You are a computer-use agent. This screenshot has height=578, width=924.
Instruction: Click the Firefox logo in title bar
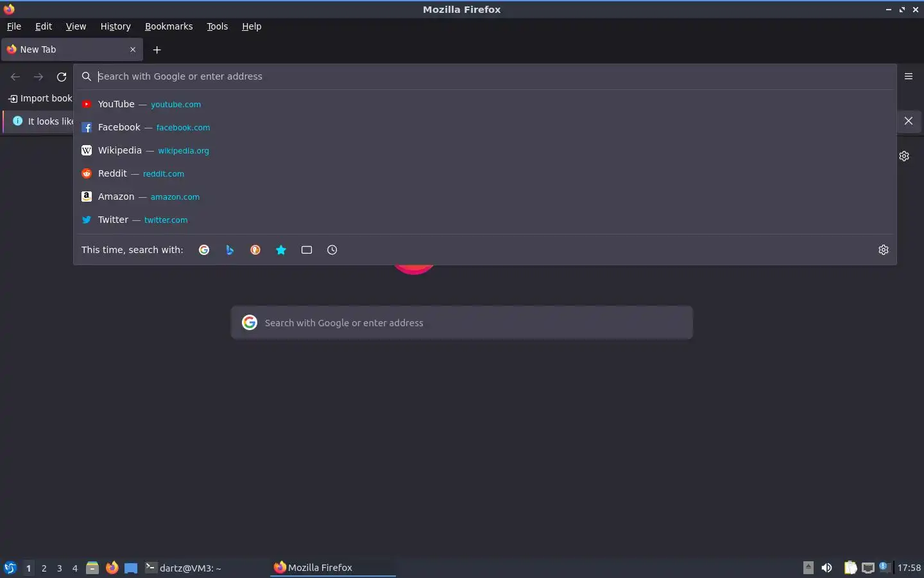tap(9, 9)
